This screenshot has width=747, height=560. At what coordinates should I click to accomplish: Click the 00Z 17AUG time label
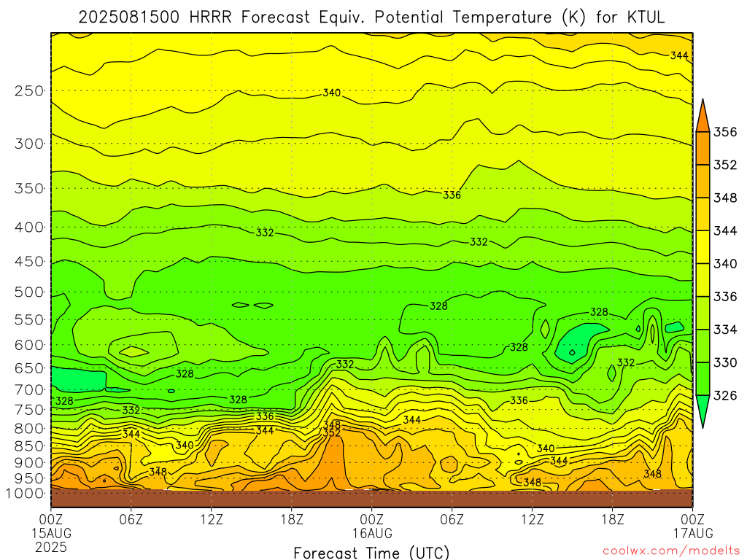tap(693, 526)
